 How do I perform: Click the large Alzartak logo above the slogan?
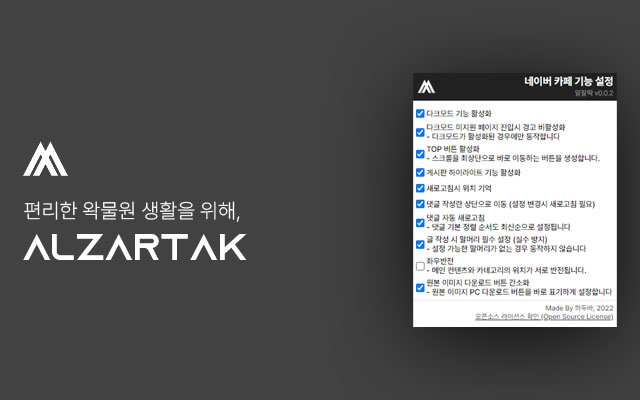point(45,159)
